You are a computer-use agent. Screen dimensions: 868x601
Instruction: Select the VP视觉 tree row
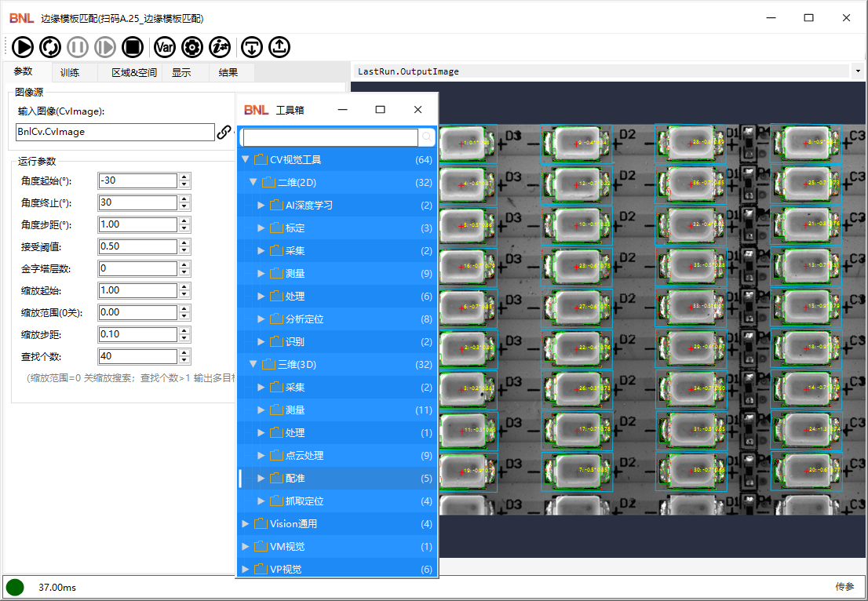point(337,569)
